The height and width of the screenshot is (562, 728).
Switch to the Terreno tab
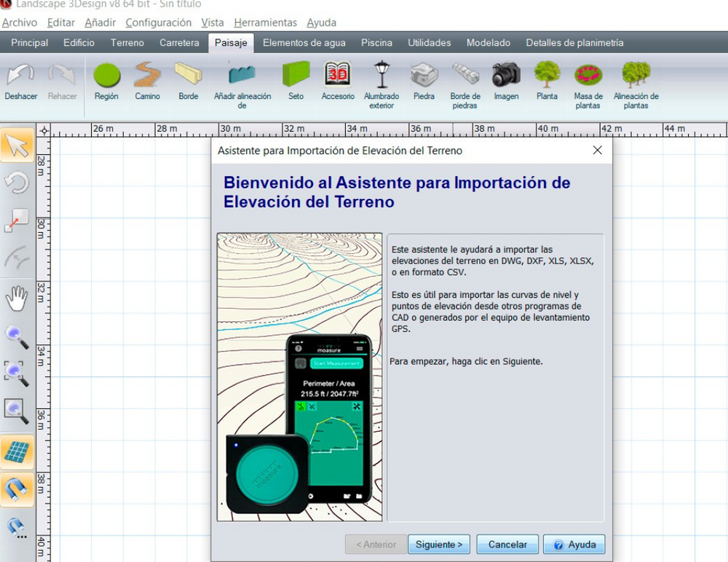(127, 43)
